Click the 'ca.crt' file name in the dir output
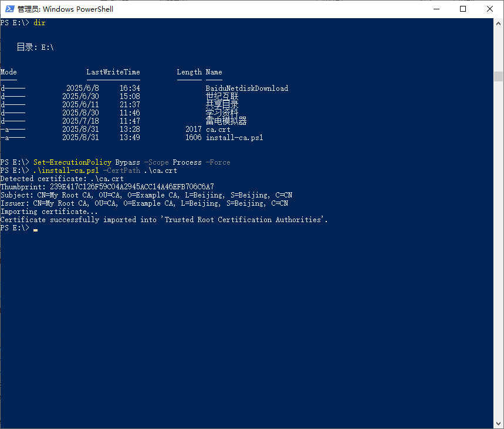The image size is (504, 429). point(218,130)
